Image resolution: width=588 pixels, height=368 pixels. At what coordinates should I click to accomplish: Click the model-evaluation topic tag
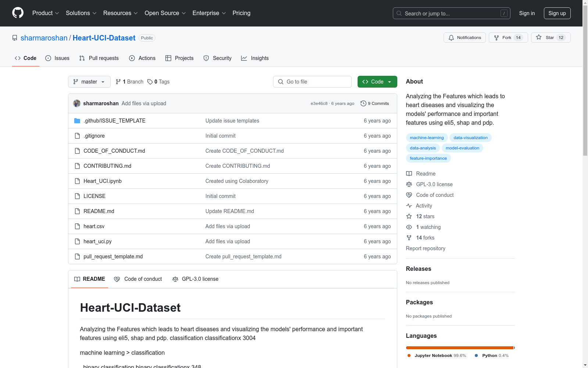coord(462,148)
